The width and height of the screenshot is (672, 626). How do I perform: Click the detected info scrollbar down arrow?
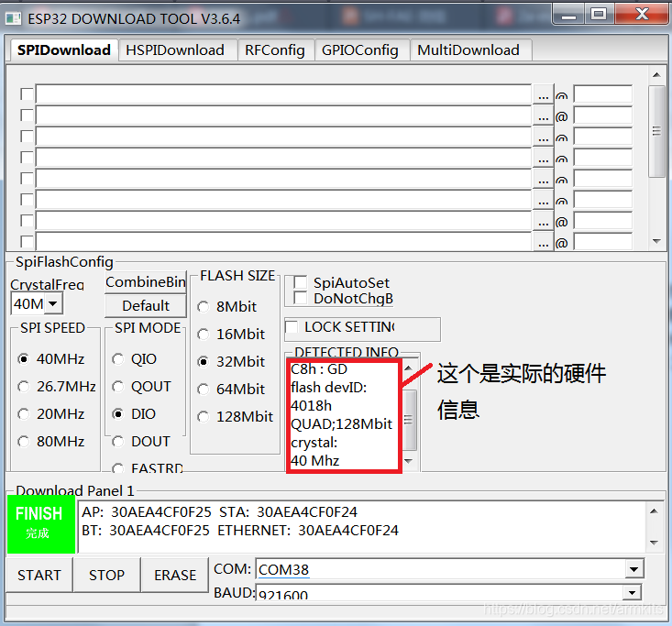tap(409, 461)
